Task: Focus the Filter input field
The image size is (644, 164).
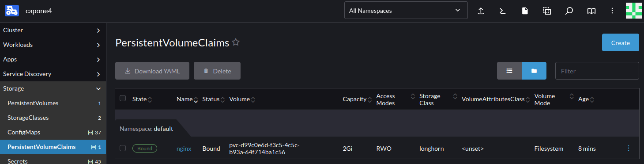Action: pyautogui.click(x=597, y=71)
